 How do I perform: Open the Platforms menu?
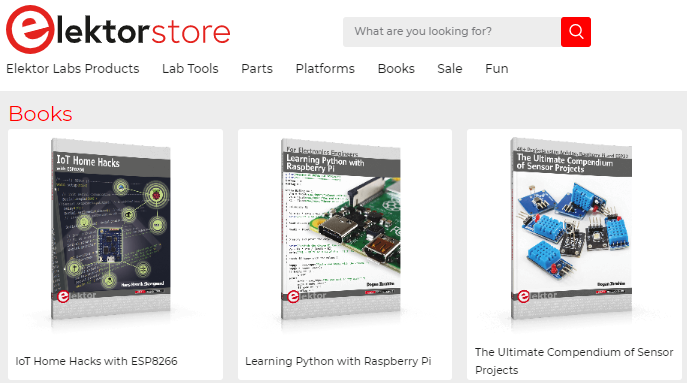pos(325,69)
